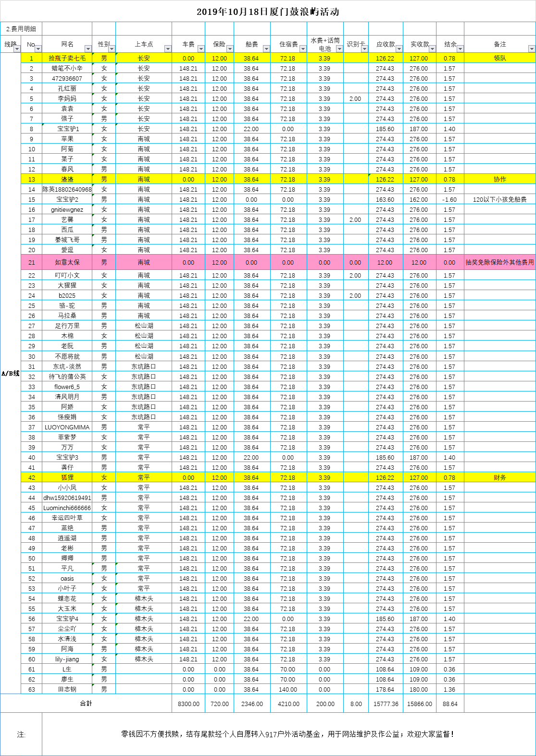This screenshot has width=536, height=756.
Task: Select the title cell 2019年10月18日厦门鼓浪屿活动
Action: pos(268,12)
